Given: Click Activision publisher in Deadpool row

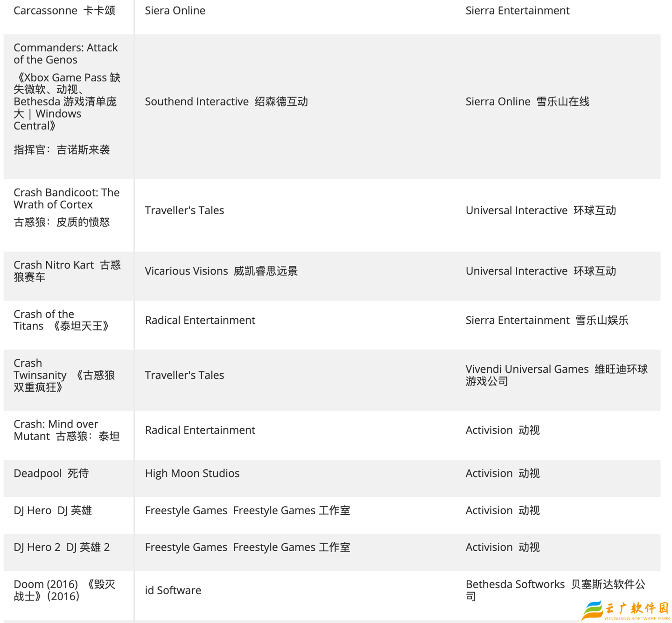Looking at the screenshot, I should (x=503, y=474).
